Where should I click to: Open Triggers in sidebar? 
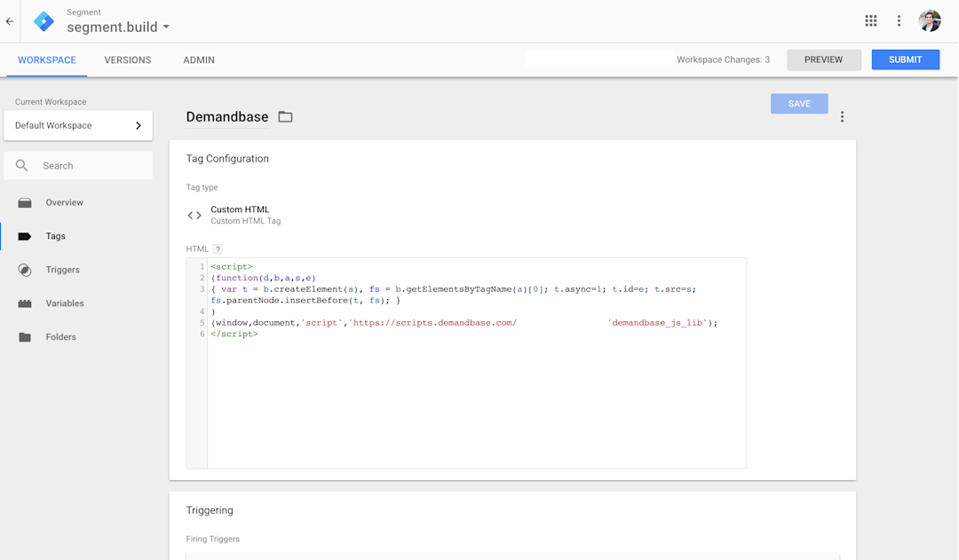tap(62, 270)
